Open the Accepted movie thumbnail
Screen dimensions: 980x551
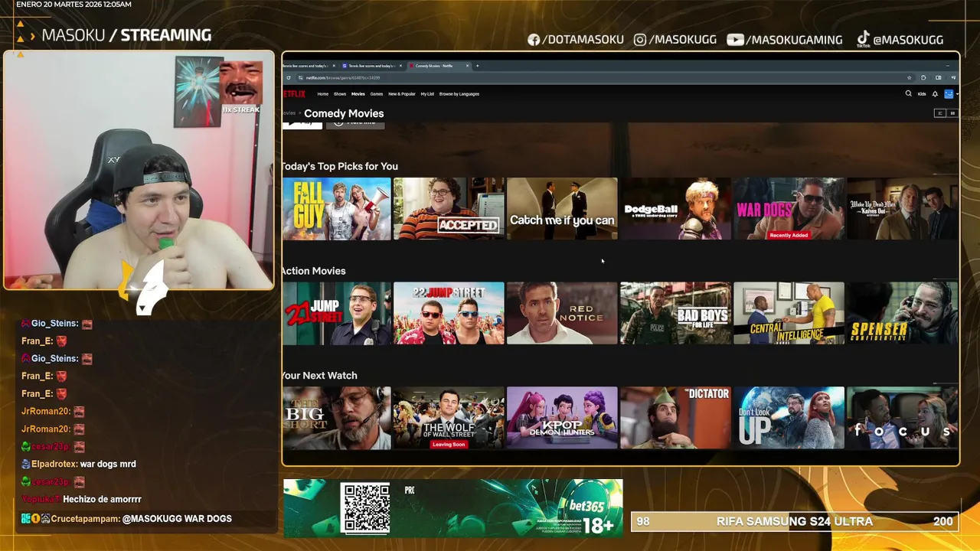click(x=449, y=209)
